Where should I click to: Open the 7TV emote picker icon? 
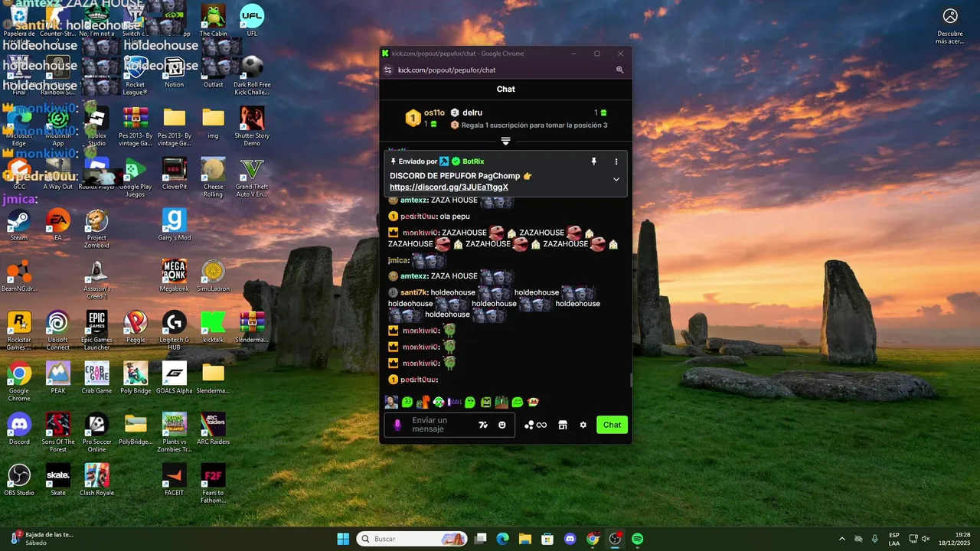point(483,425)
